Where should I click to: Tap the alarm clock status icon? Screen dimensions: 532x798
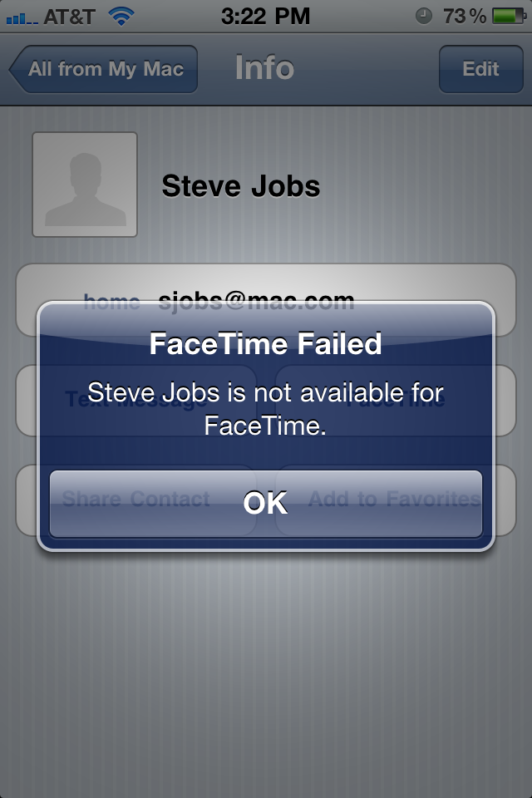(424, 17)
